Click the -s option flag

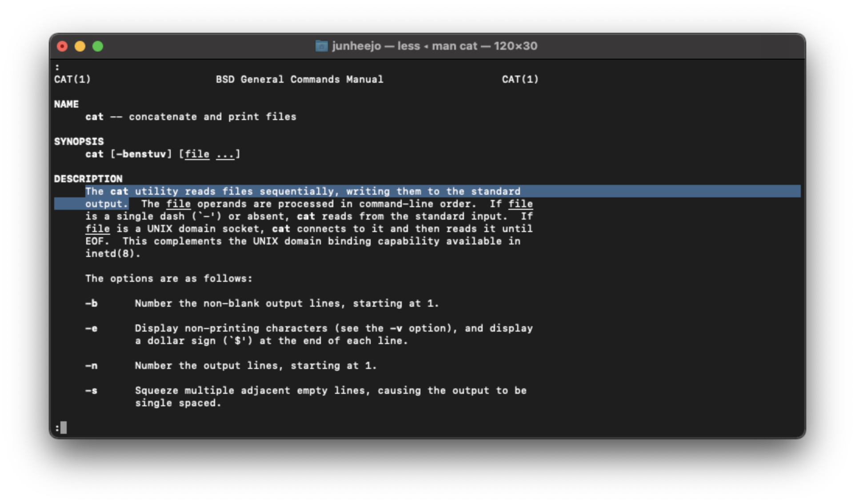click(91, 390)
